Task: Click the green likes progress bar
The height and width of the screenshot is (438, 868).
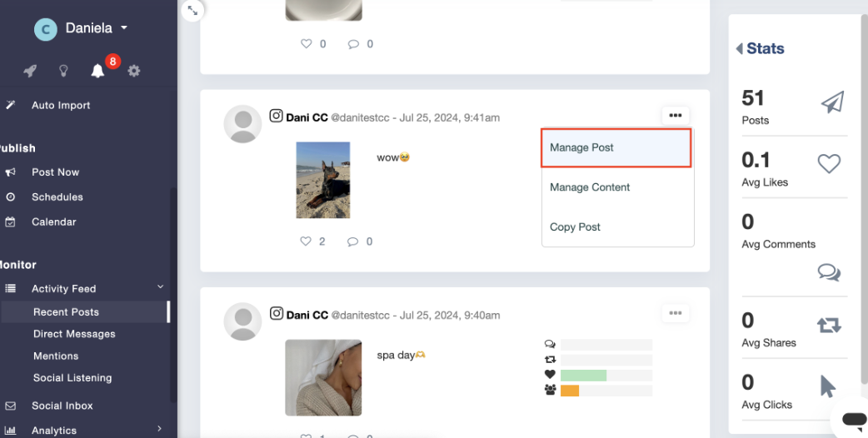Action: coord(583,376)
